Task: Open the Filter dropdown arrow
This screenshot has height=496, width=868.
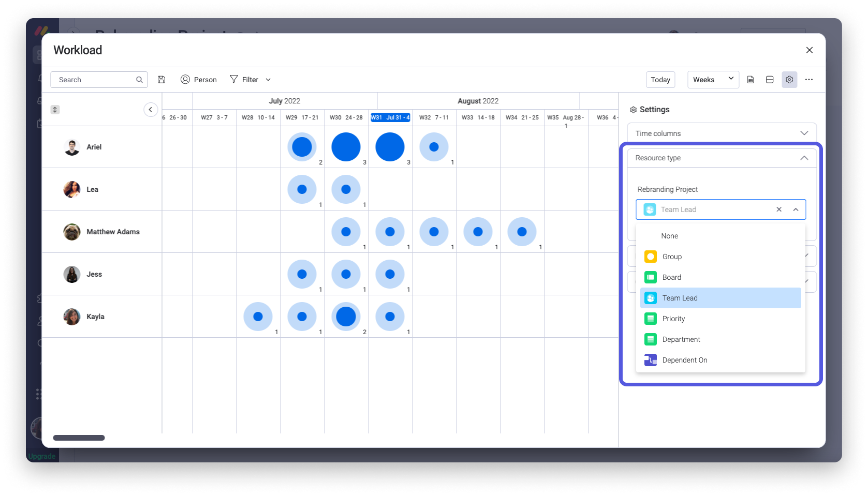Action: [268, 80]
